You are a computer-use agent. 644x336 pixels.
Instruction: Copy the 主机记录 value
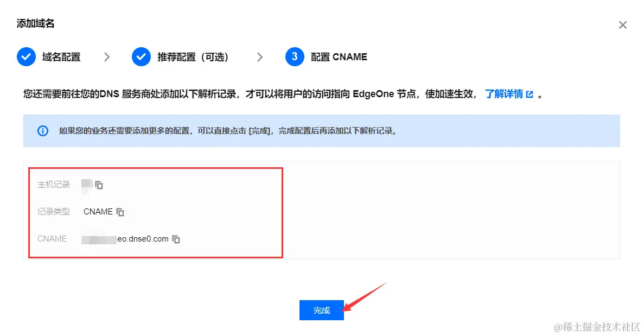click(99, 185)
